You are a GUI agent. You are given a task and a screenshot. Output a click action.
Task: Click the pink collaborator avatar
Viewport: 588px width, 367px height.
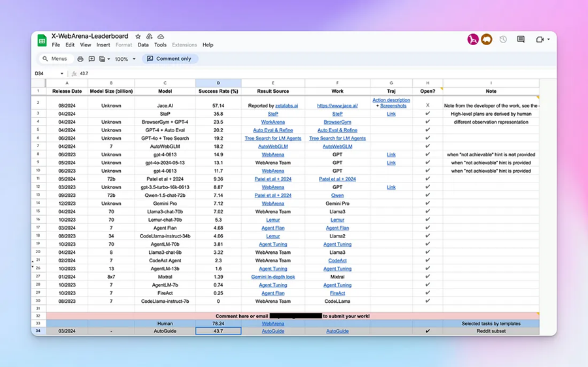pos(473,39)
